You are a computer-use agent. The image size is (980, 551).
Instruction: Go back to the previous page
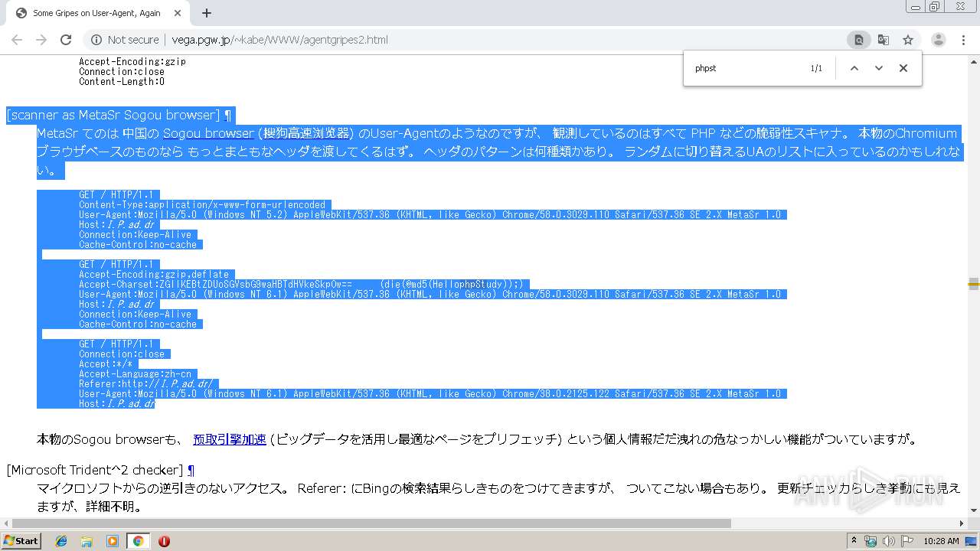[17, 40]
